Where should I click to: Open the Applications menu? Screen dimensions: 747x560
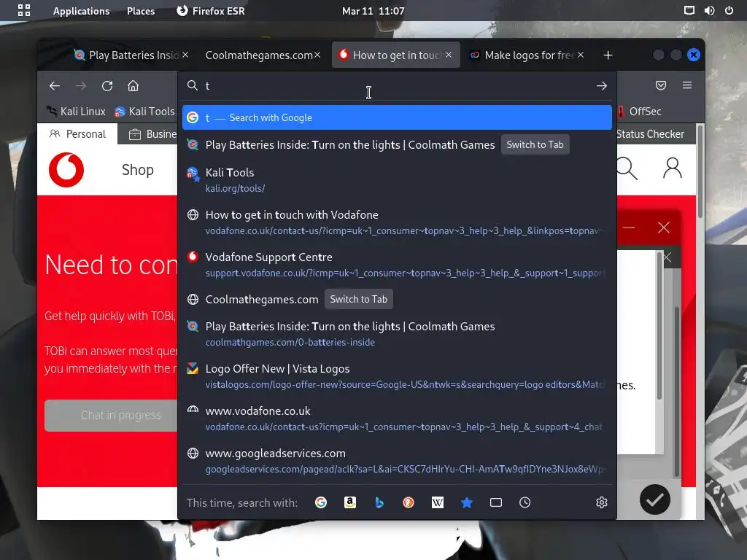click(x=81, y=11)
